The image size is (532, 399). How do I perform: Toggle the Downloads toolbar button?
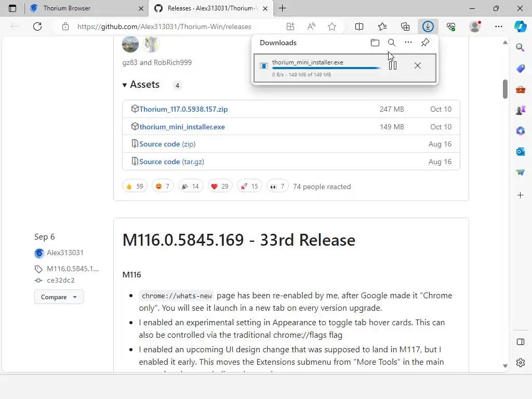(x=428, y=26)
